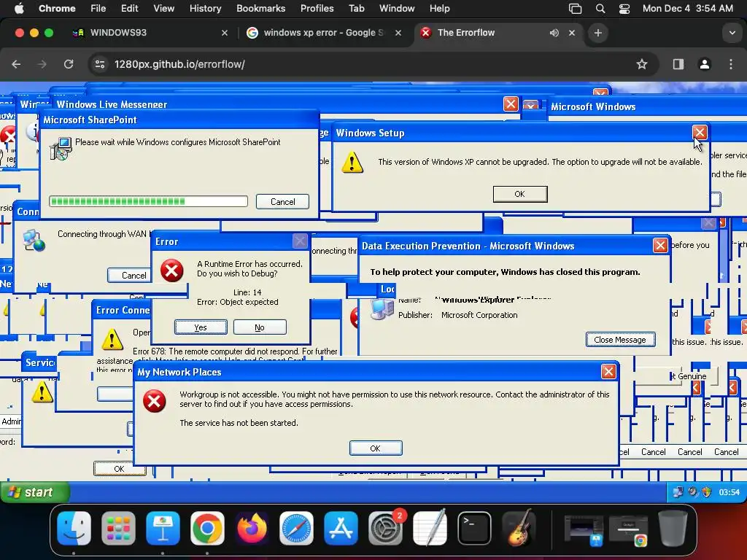Click OK in the Windows Setup dialog
This screenshot has width=747, height=560.
tap(519, 194)
